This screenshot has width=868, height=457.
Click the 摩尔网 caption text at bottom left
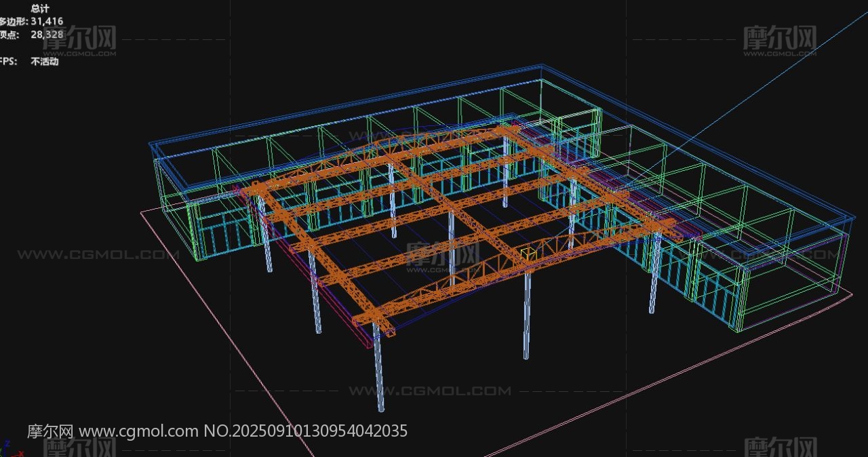[50, 431]
